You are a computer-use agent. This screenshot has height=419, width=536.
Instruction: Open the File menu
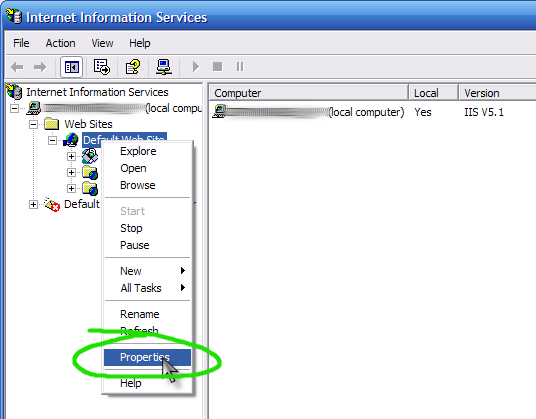(21, 43)
